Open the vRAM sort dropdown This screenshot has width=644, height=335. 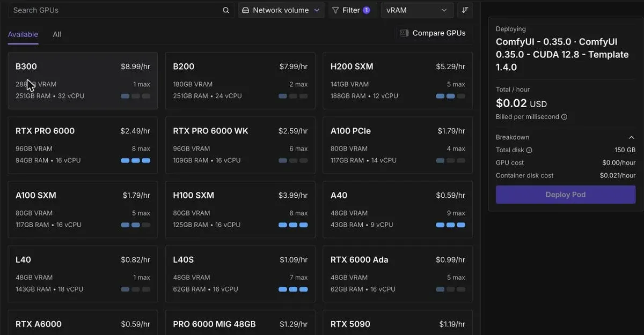pos(417,10)
